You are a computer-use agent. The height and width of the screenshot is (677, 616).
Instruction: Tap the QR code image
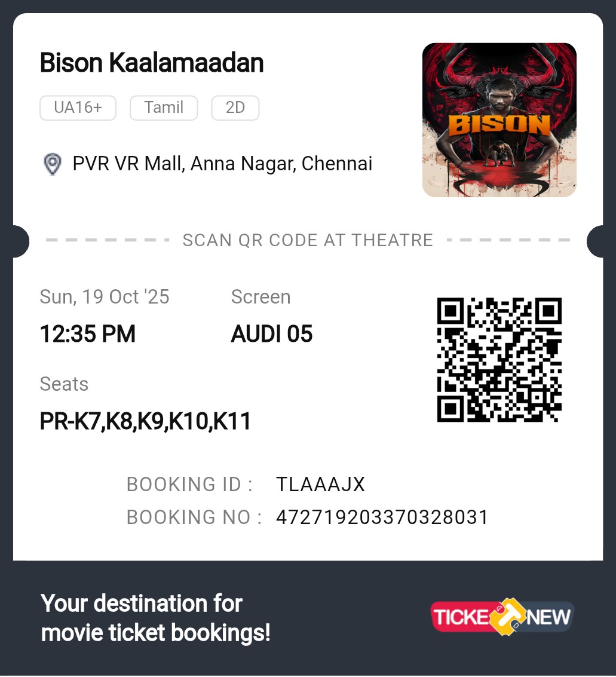point(499,360)
